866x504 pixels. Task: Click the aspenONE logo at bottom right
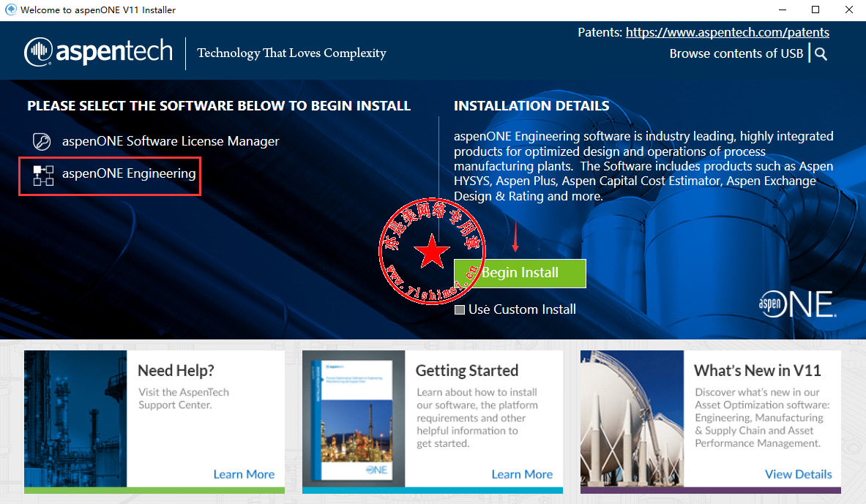pos(797,304)
